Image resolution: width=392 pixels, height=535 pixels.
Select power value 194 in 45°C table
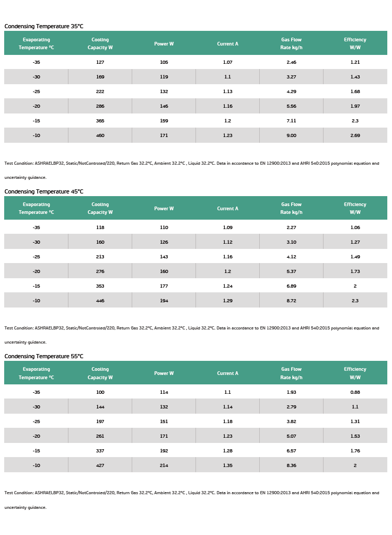click(x=164, y=301)
